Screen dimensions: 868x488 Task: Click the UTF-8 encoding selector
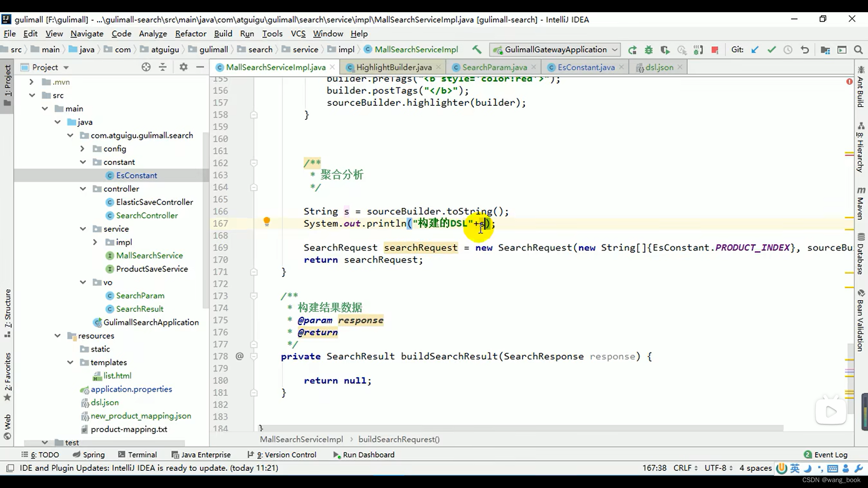[x=718, y=468]
